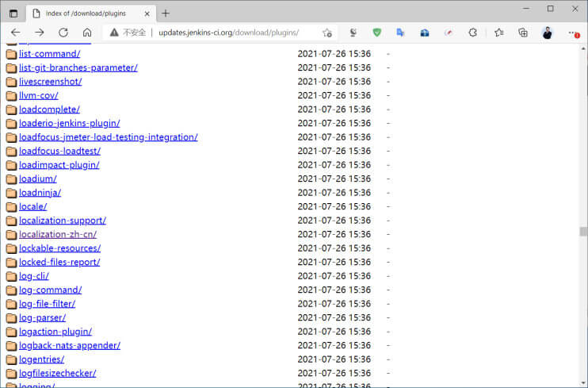Reload the current page
The height and width of the screenshot is (388, 588).
point(63,33)
